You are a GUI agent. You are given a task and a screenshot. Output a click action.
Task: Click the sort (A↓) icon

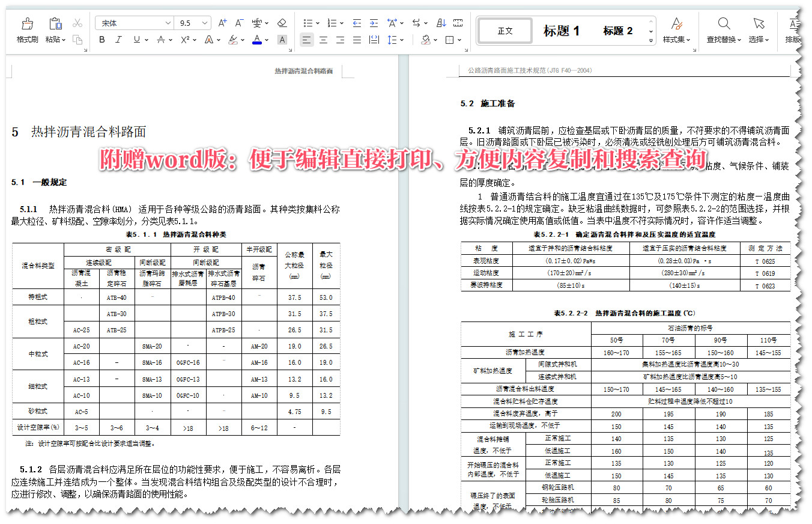tap(441, 22)
